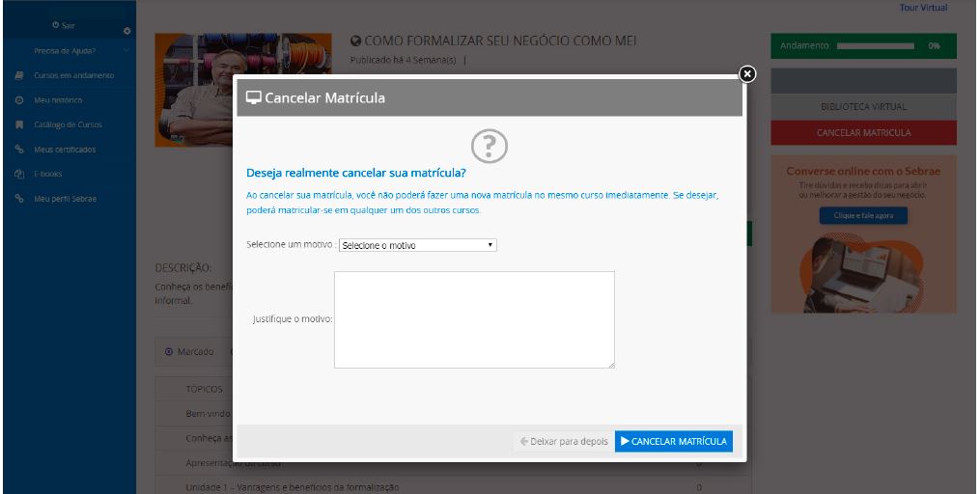Viewport: 980px width, 494px height.
Task: Click the Sair power icon
Action: (x=56, y=24)
